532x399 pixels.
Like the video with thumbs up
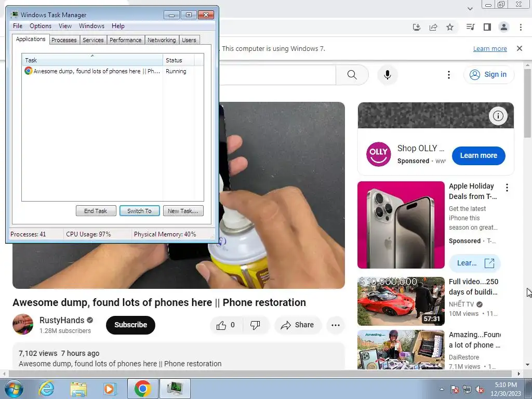point(225,325)
